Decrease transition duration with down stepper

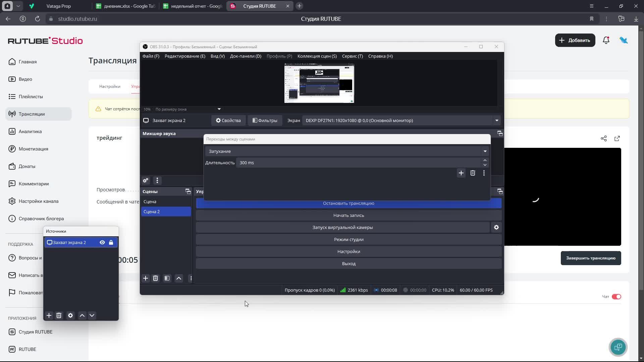click(485, 165)
